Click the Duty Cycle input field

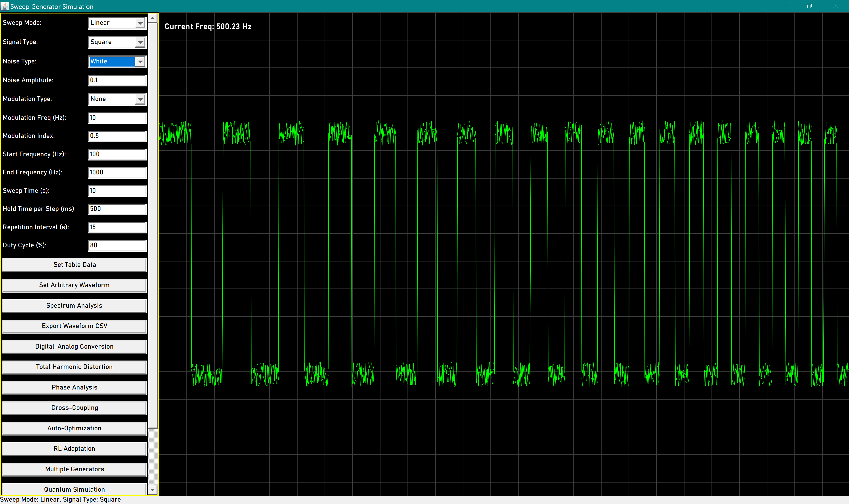117,246
